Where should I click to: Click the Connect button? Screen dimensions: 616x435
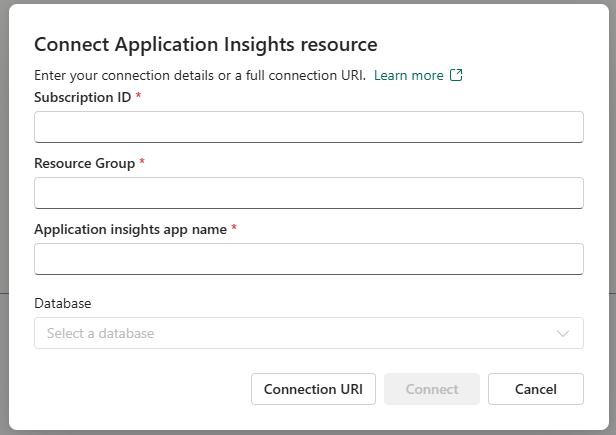[432, 389]
